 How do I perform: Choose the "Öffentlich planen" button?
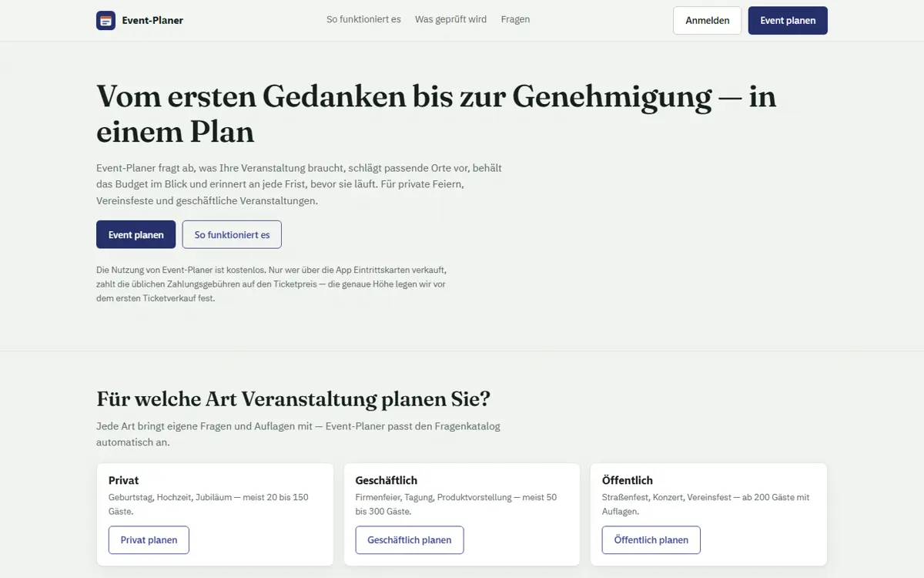(651, 540)
